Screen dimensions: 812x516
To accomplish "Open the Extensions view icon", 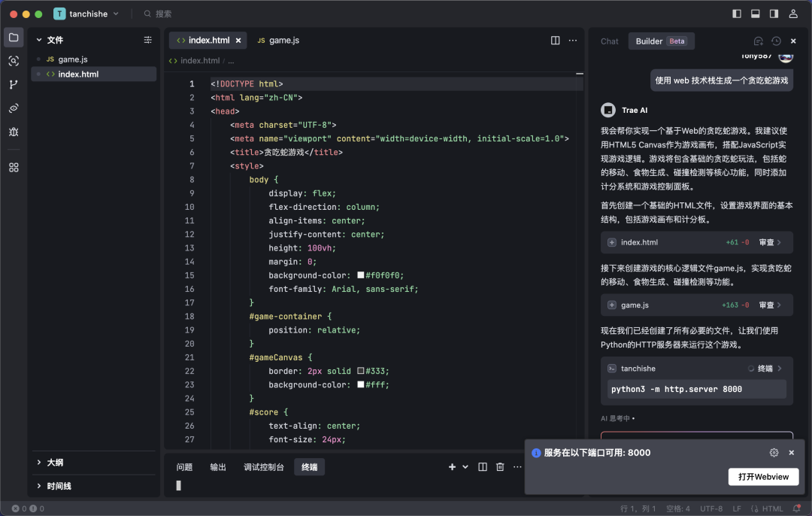I will [14, 167].
